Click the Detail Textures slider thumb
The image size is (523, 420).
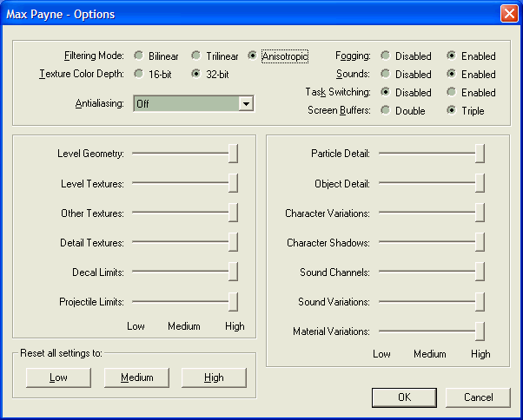pyautogui.click(x=233, y=242)
